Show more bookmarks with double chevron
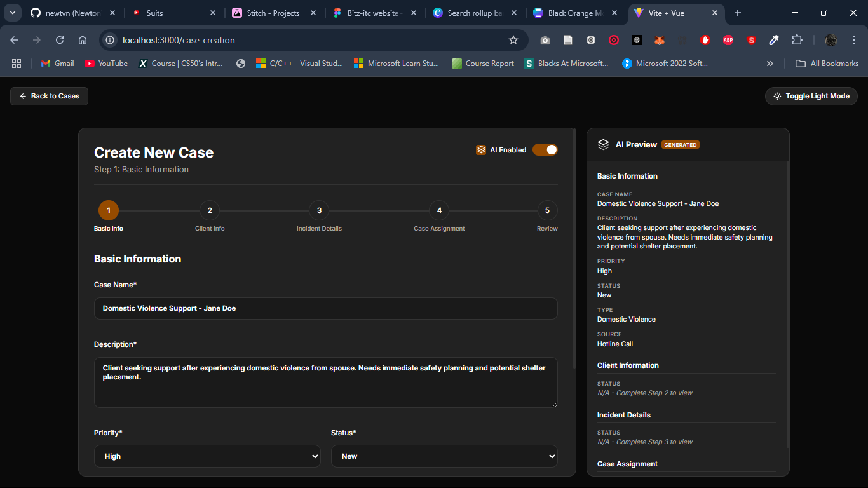The image size is (868, 488). pos(770,64)
